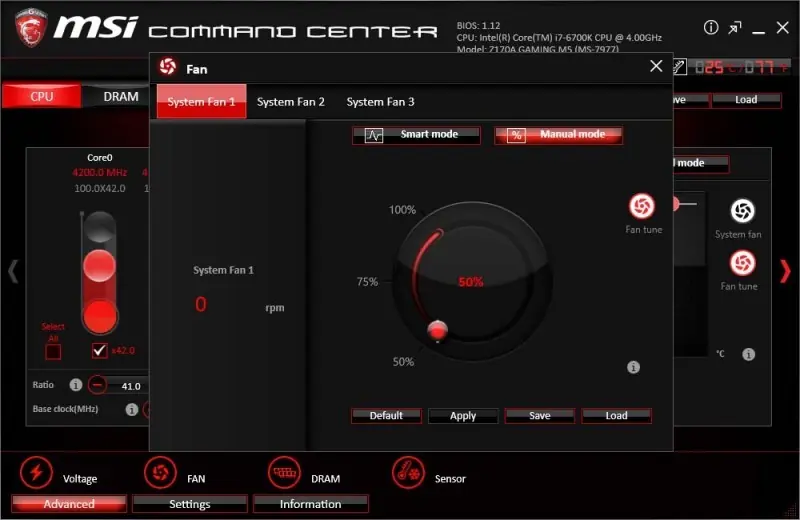
Task: Open the Settings tab at the bottom
Action: [x=190, y=504]
